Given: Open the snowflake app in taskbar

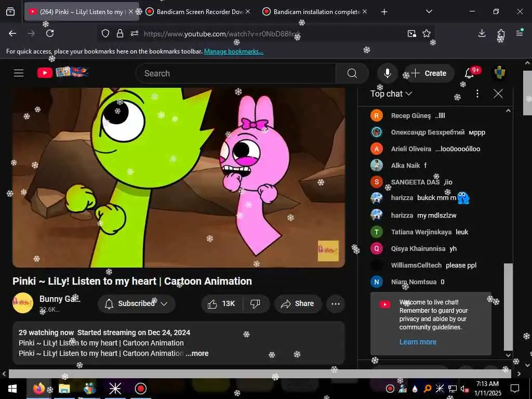Looking at the screenshot, I should (x=115, y=389).
